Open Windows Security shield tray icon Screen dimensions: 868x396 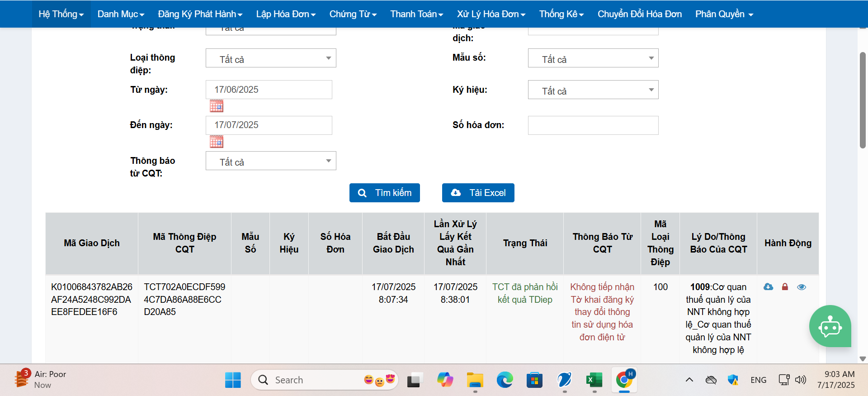tap(733, 380)
